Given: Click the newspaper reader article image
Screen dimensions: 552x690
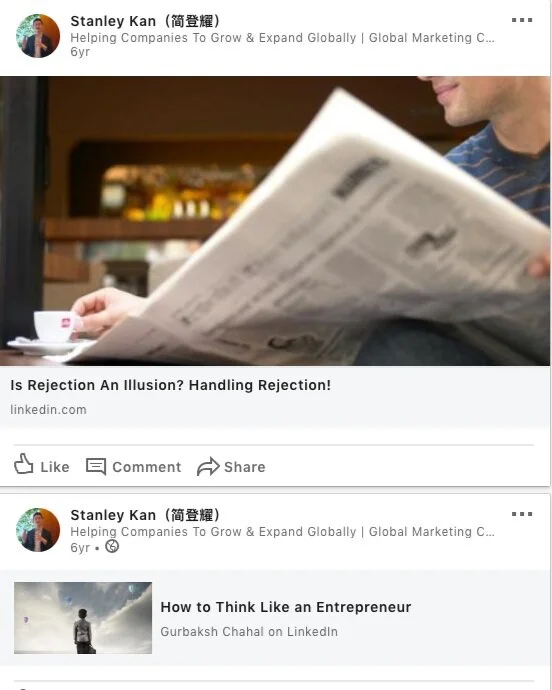Looking at the screenshot, I should [x=275, y=221].
